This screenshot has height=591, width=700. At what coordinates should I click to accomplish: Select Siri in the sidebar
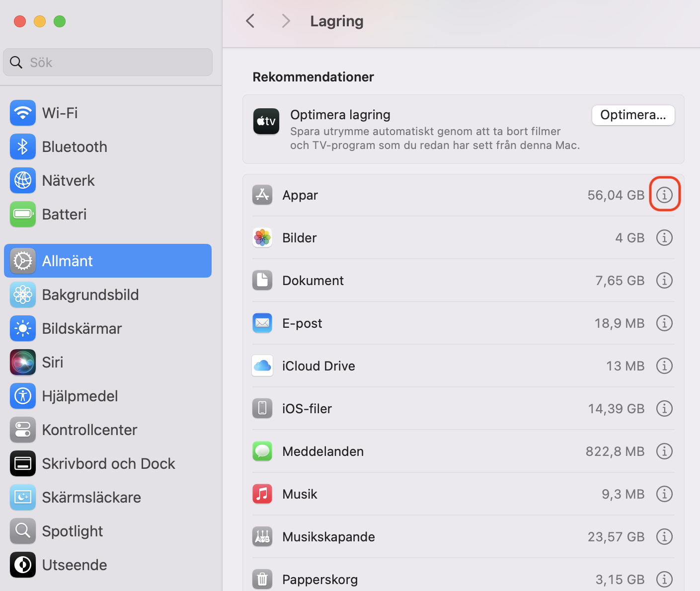[x=108, y=362]
